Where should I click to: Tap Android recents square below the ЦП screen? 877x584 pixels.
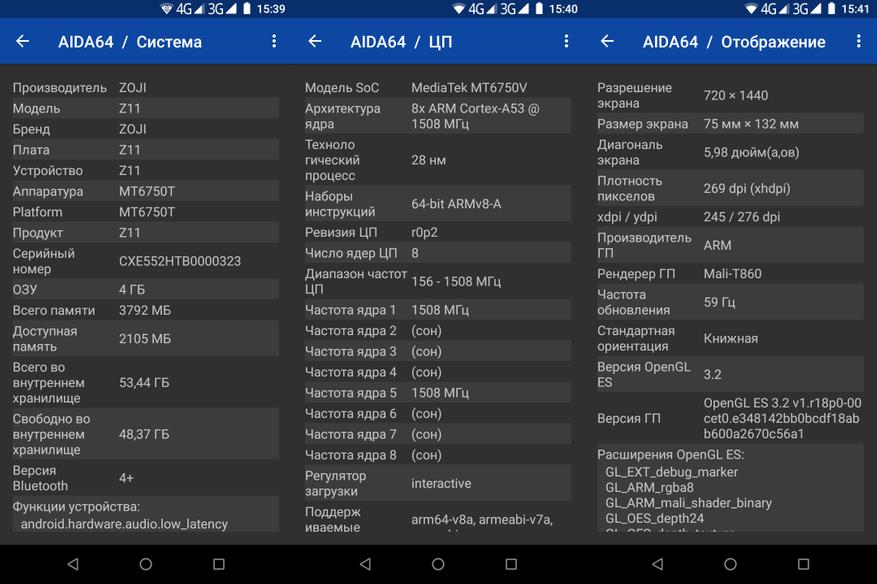(x=511, y=564)
